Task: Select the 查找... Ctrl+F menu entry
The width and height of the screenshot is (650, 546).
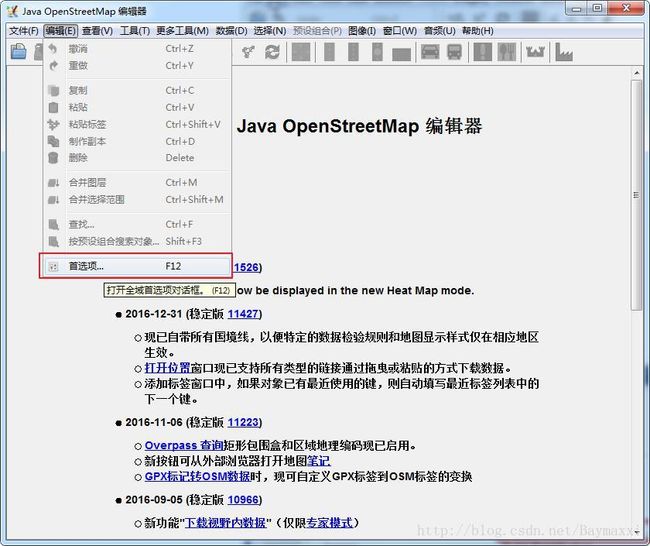Action: [137, 224]
